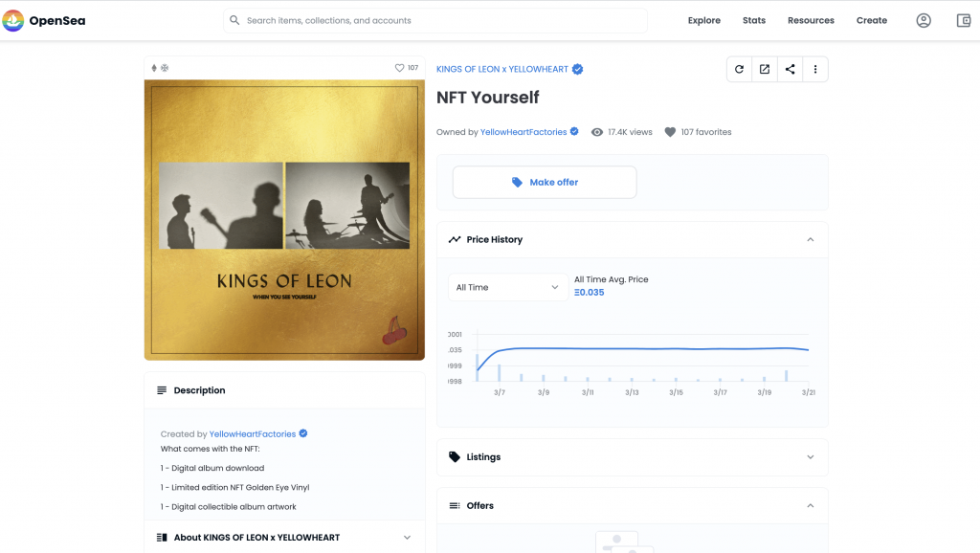This screenshot has height=553, width=980.
Task: Expand About KINGS OF LEON x YELLOWHEART
Action: click(x=407, y=538)
